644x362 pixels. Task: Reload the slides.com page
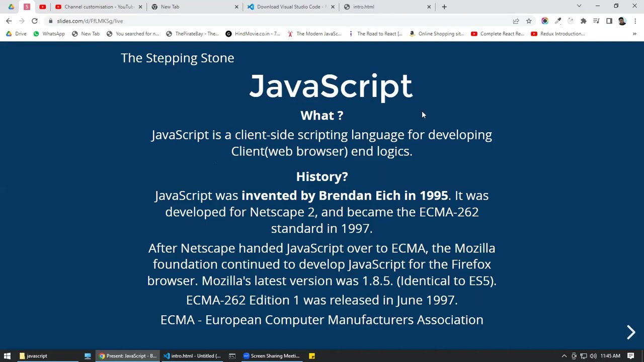[34, 21]
